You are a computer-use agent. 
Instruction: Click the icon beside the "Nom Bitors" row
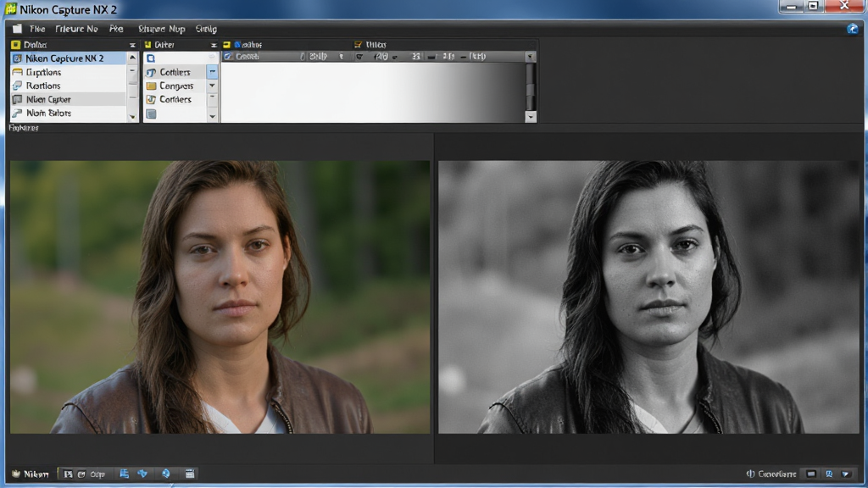17,113
